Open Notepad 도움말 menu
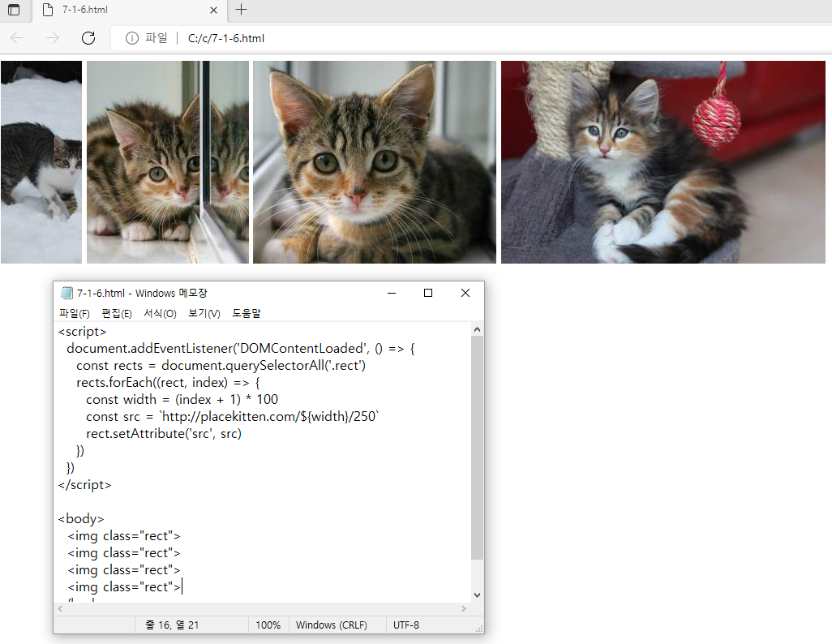832x644 pixels. (x=247, y=313)
